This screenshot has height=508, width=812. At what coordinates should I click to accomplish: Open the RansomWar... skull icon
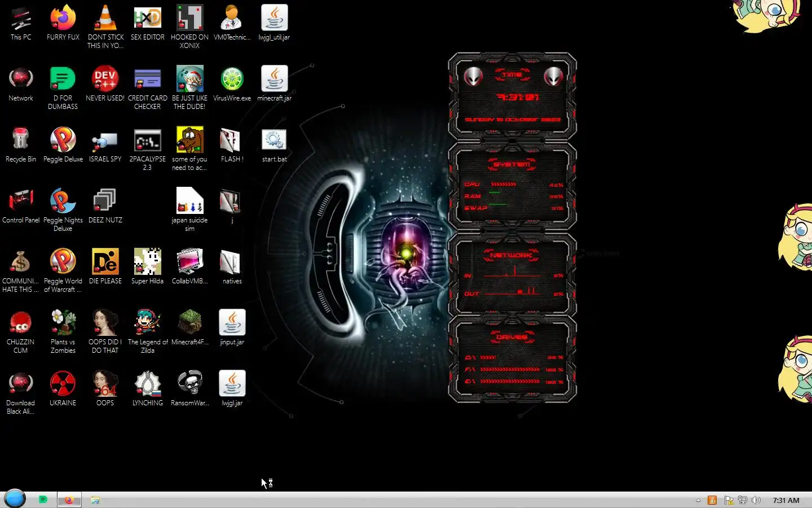click(x=189, y=389)
